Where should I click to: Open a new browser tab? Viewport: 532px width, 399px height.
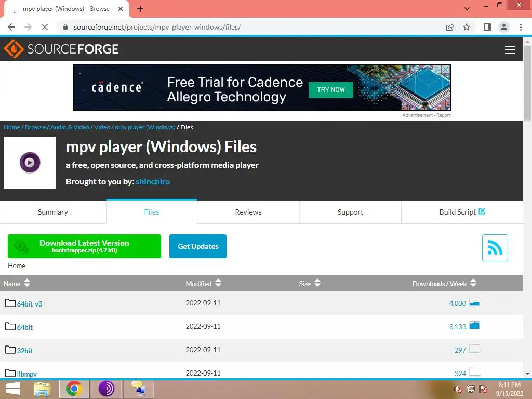tap(140, 9)
